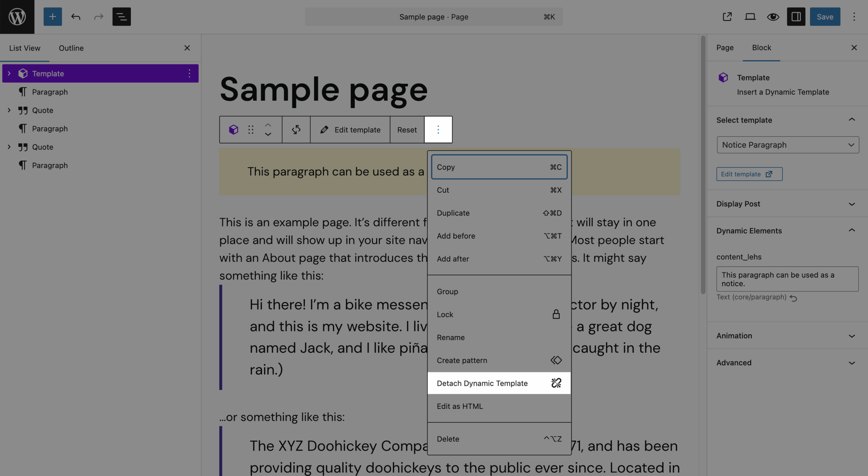Click the Template block type cube icon
Viewport: 868px width, 476px height.
(233, 130)
